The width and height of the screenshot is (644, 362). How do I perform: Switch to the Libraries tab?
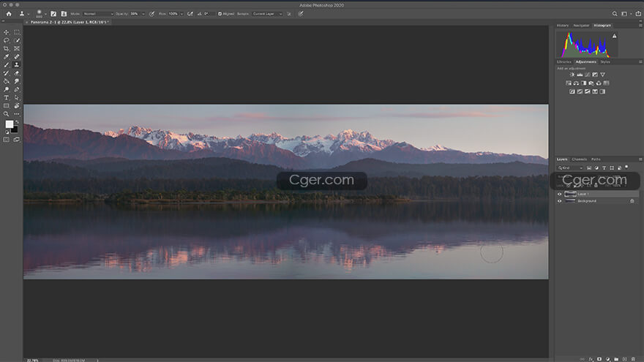coord(564,62)
